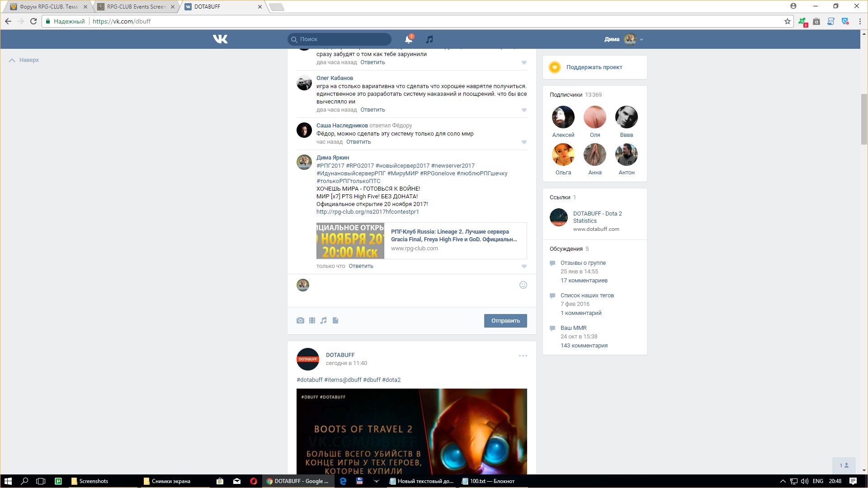Open the music player icon in header
The image size is (868, 488).
[x=429, y=39]
